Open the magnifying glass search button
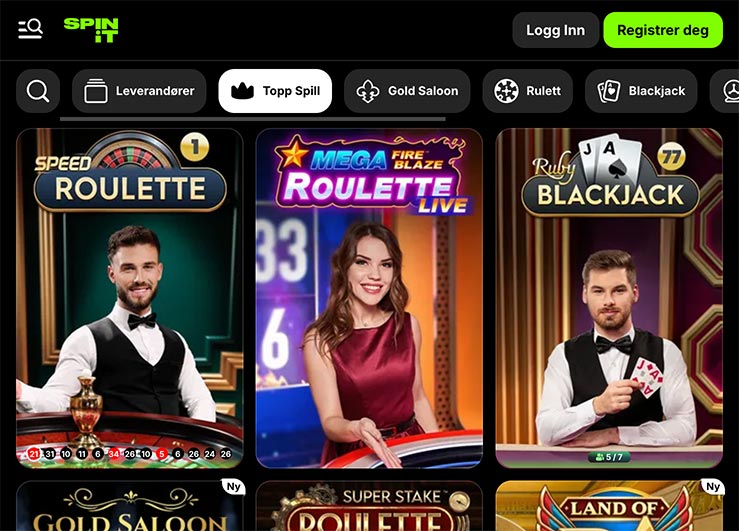Image resolution: width=739 pixels, height=531 pixels. click(38, 91)
